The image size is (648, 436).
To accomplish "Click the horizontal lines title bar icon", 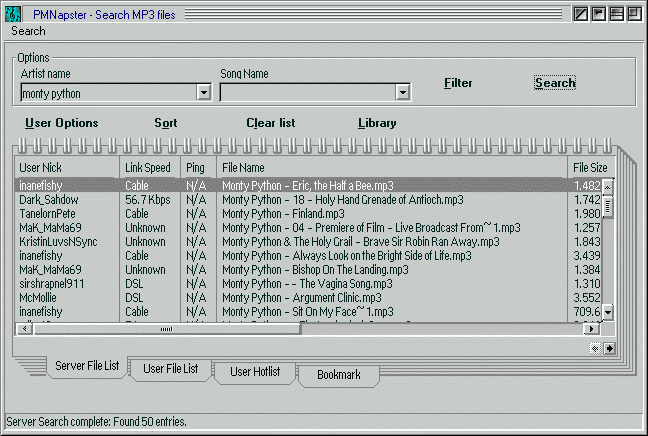I will [616, 14].
